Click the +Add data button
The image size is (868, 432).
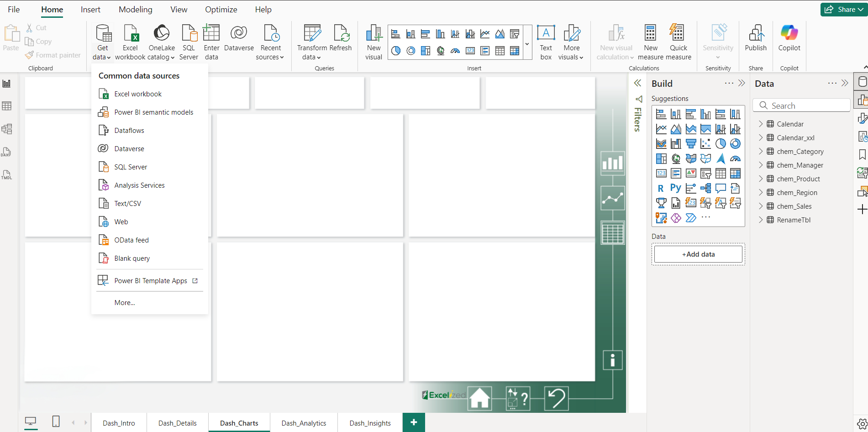(698, 254)
